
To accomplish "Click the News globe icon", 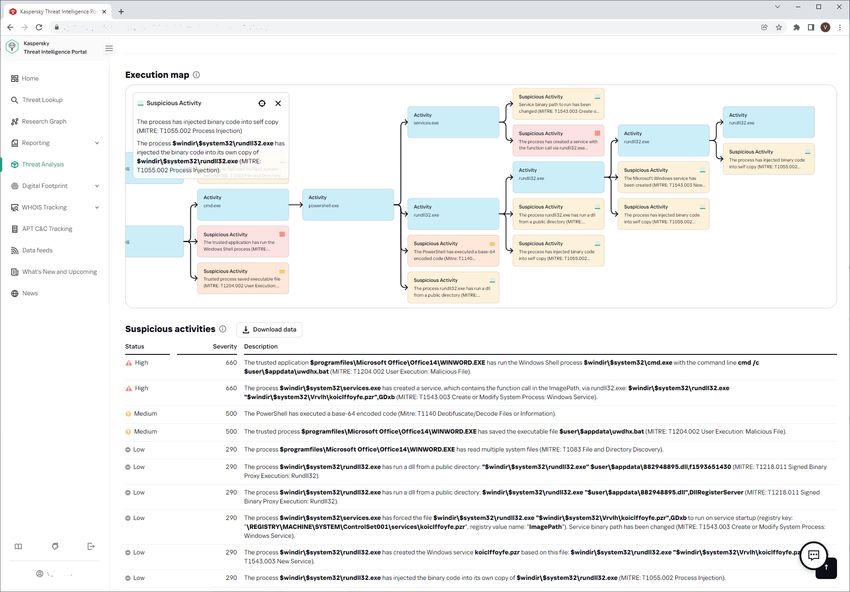I will tap(15, 293).
